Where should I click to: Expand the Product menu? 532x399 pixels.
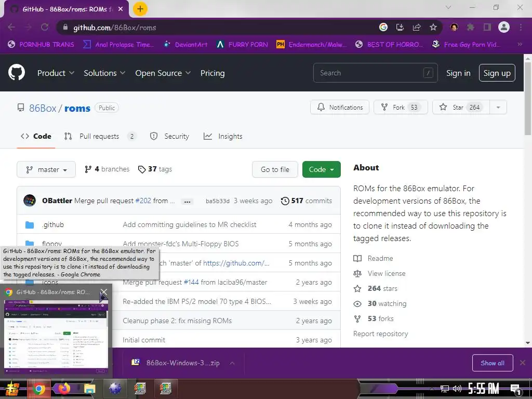(56, 73)
